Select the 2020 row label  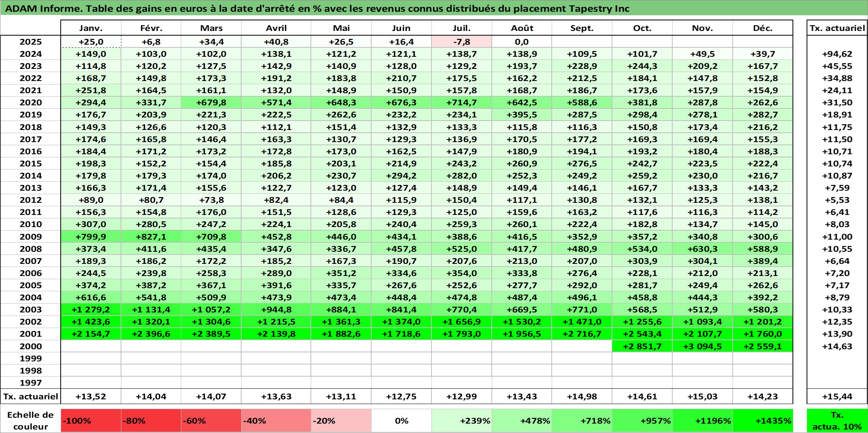click(31, 103)
